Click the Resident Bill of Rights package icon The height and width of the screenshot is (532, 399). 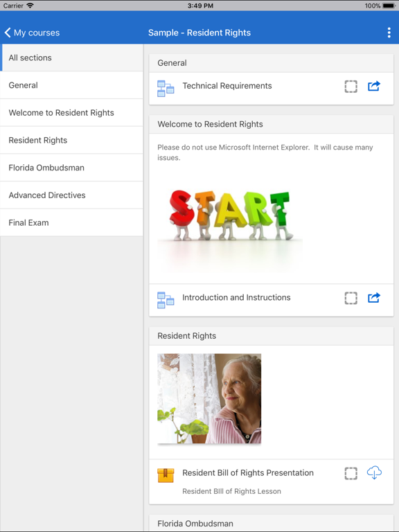click(166, 475)
